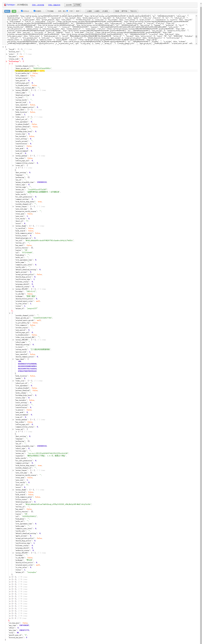Uncheck the 自动解码 checkbox
Viewport: 202px width, 644px height.
point(35,11)
